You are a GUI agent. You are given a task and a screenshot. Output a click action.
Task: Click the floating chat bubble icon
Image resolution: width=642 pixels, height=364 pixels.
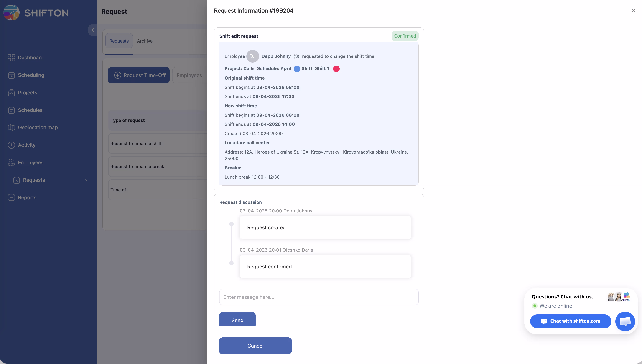coord(625,321)
